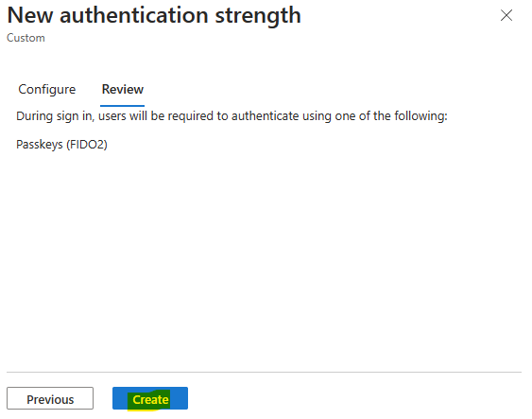Go back with the Previous button
This screenshot has width=532, height=419.
tap(50, 398)
